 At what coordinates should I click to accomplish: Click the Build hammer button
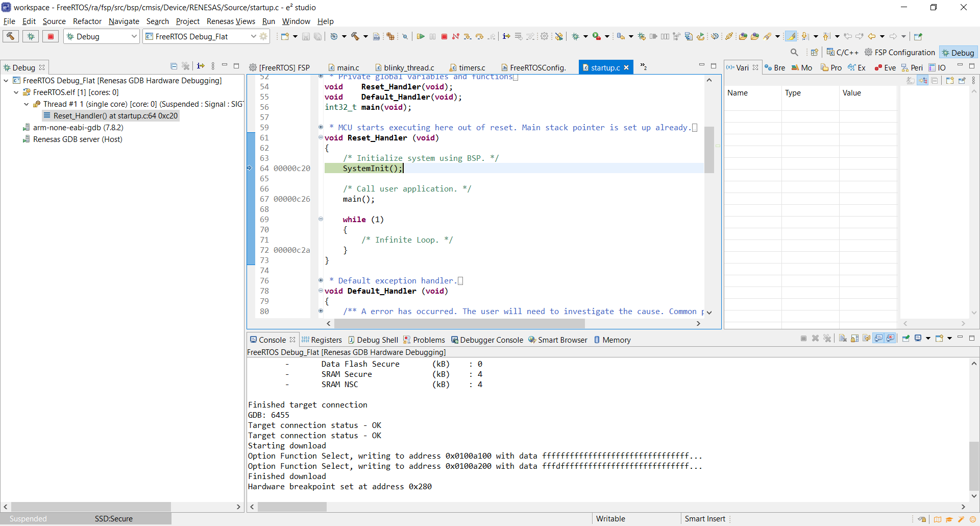pyautogui.click(x=11, y=36)
